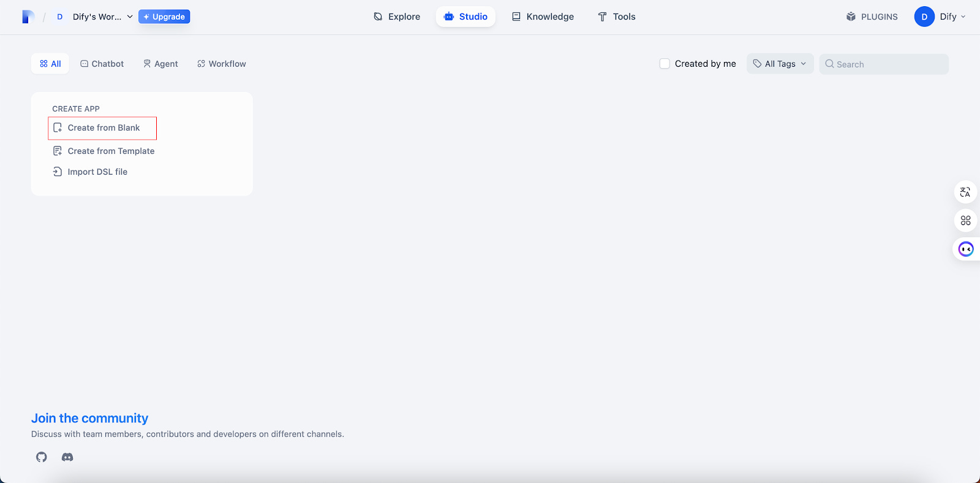Choose Create from Template
This screenshot has height=483, width=980.
104,151
